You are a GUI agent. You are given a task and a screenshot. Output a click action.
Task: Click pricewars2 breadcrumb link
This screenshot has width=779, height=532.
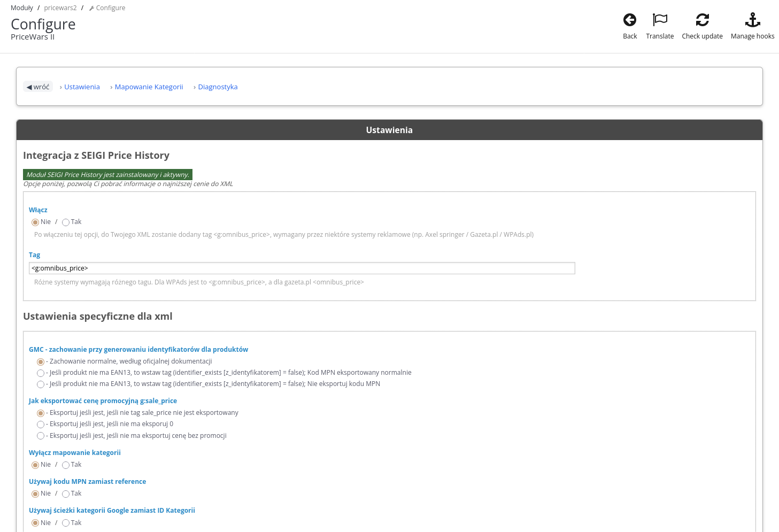coord(60,8)
